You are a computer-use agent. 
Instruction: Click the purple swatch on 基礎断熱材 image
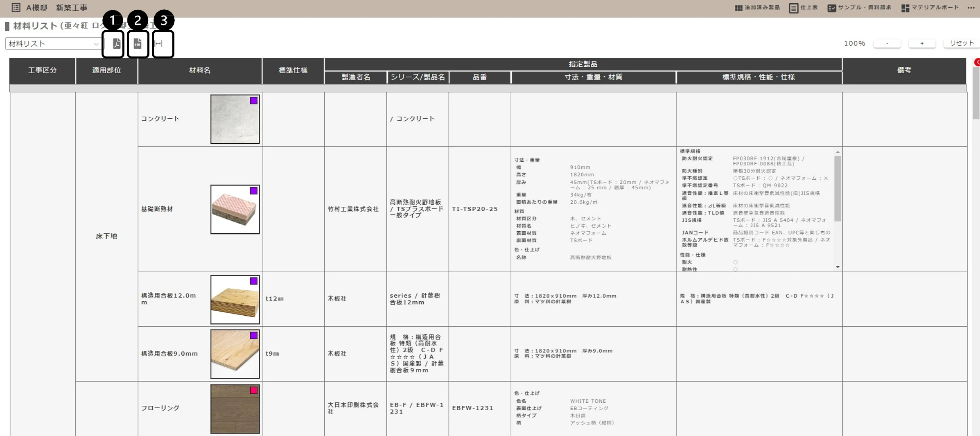254,191
